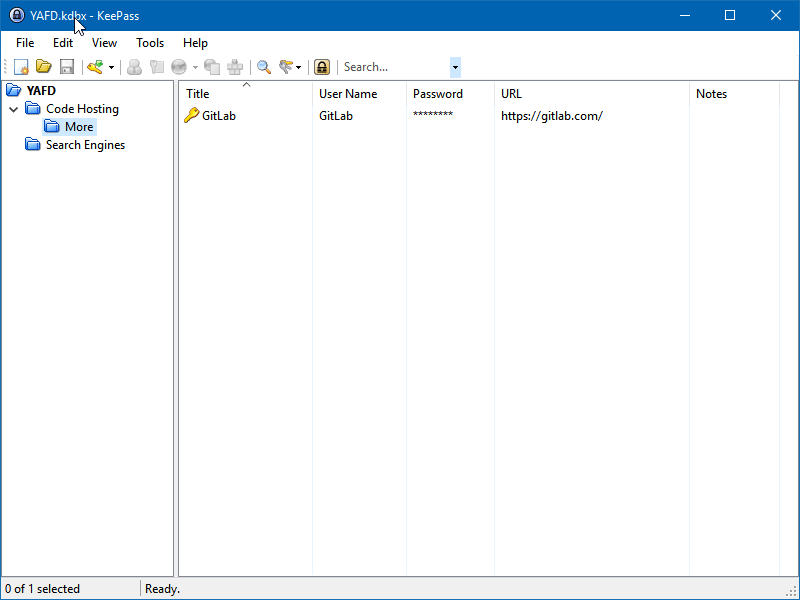Open the Search box history dropdown

click(455, 67)
